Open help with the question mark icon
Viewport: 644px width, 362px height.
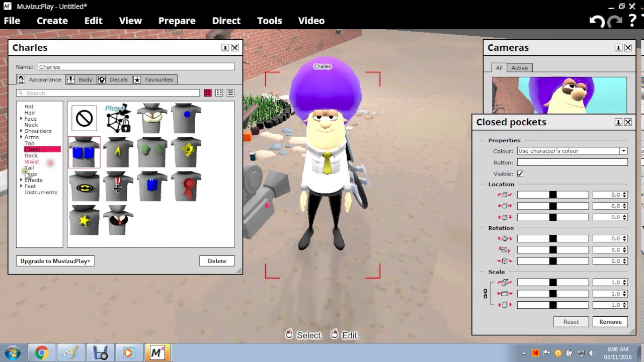click(632, 21)
